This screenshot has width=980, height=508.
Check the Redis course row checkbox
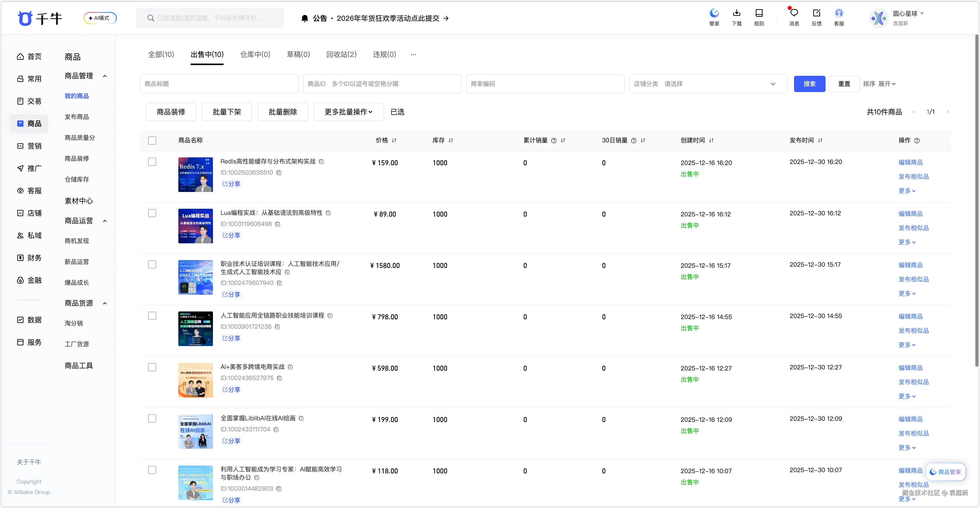(152, 162)
